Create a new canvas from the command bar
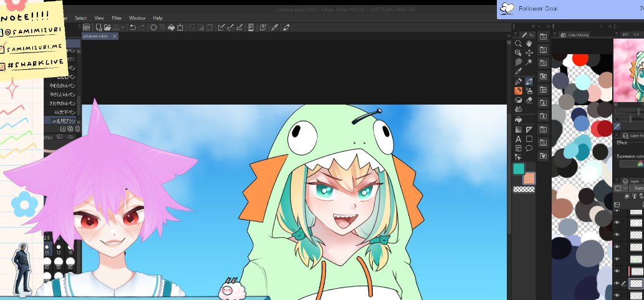This screenshot has height=300, width=644. [x=99, y=27]
